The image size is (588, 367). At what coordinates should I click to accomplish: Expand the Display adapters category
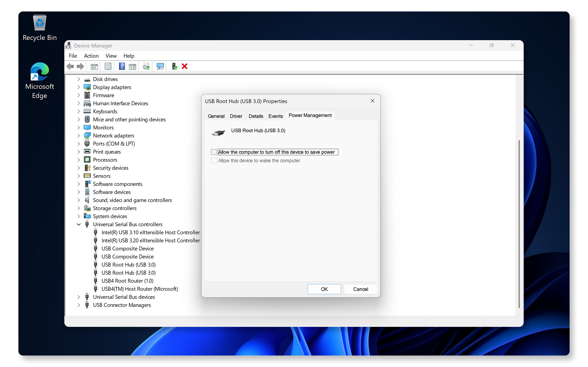[79, 87]
